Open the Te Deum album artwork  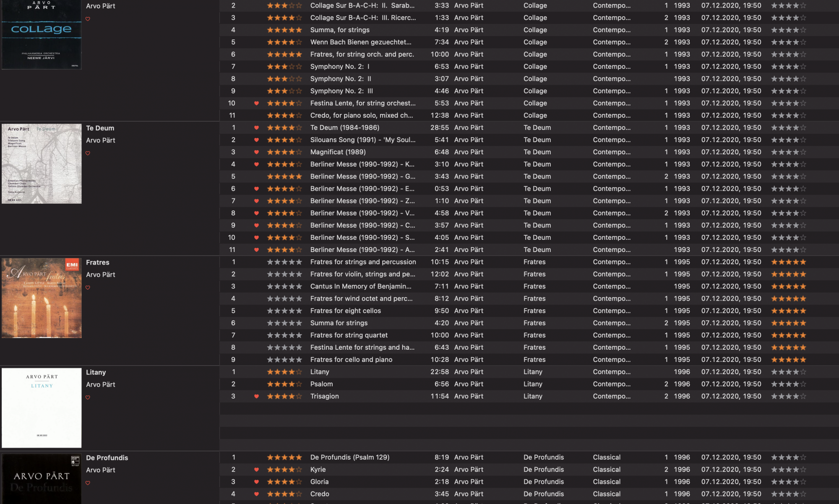coord(42,164)
